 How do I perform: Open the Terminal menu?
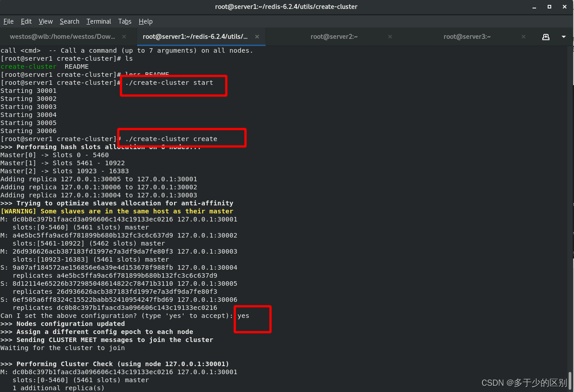[x=99, y=21]
